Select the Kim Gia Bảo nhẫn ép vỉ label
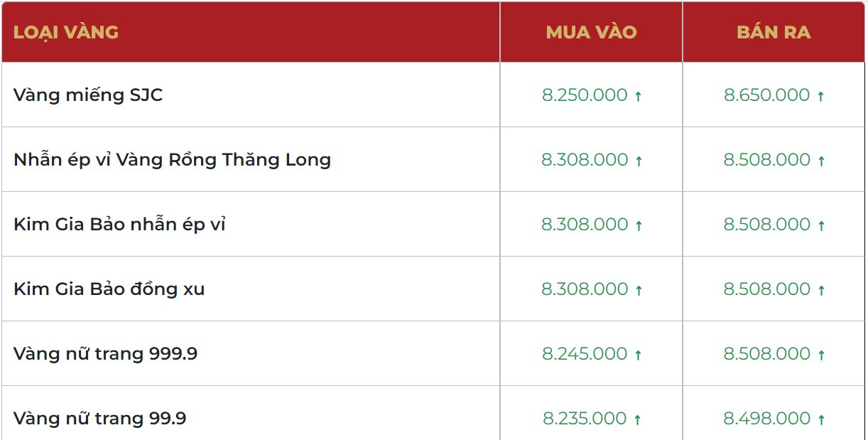Screen dimensions: 868x440 [119, 225]
